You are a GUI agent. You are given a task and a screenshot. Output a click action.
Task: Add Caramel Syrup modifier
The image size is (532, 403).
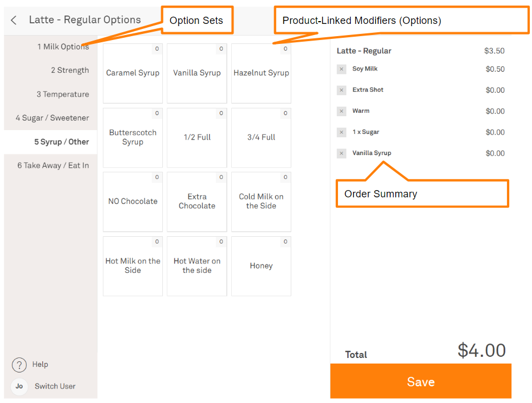coord(133,73)
